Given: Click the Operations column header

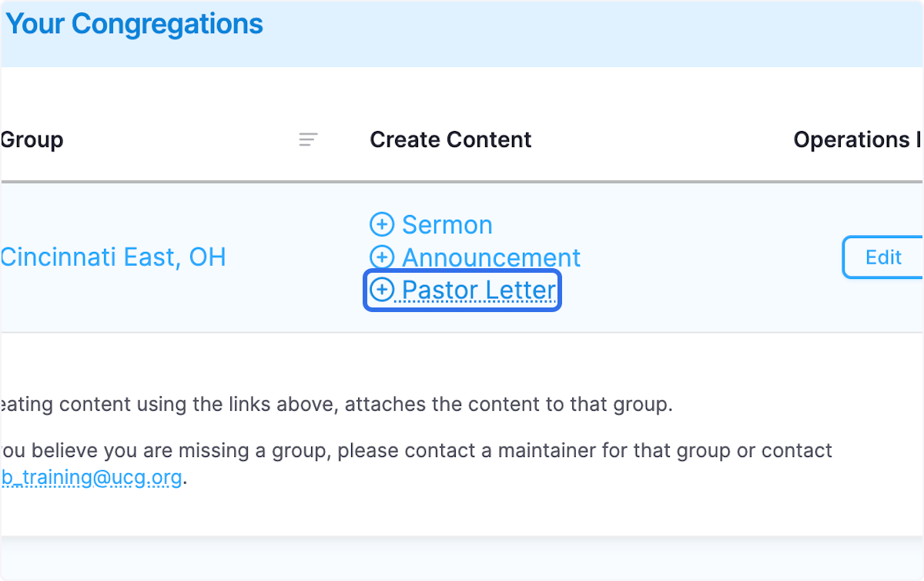Looking at the screenshot, I should tap(857, 139).
